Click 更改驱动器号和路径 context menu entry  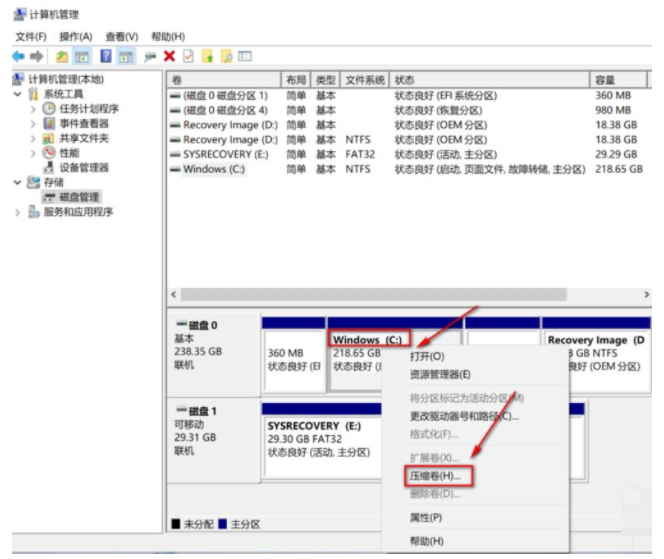464,415
